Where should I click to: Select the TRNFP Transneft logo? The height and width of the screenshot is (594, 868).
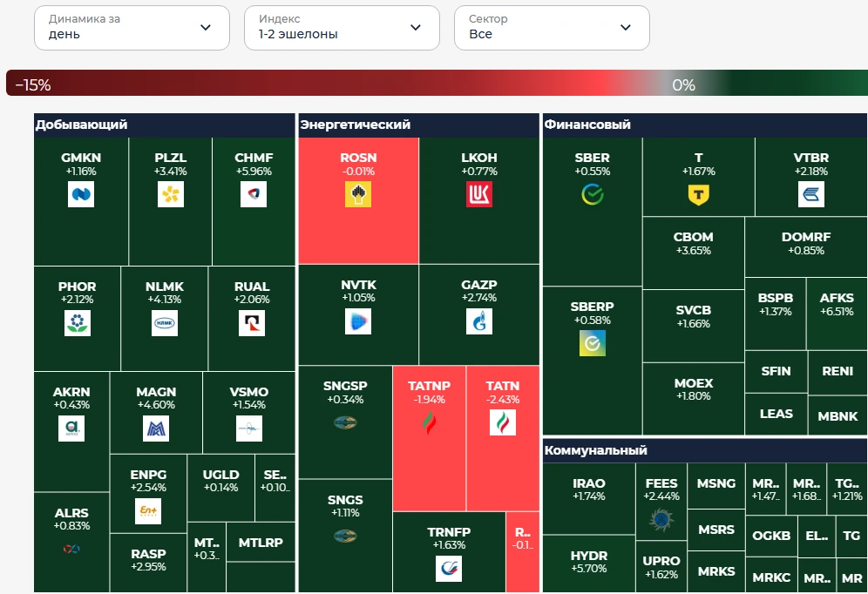coord(449,569)
